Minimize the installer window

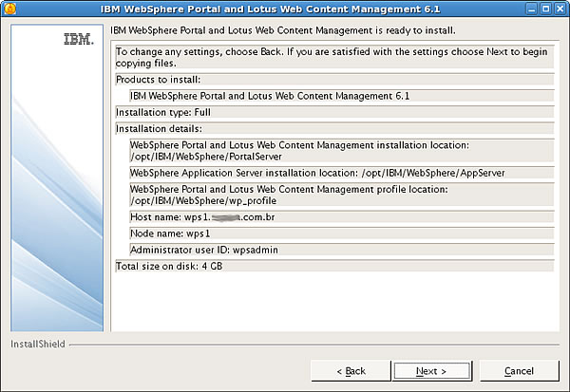[x=532, y=9]
